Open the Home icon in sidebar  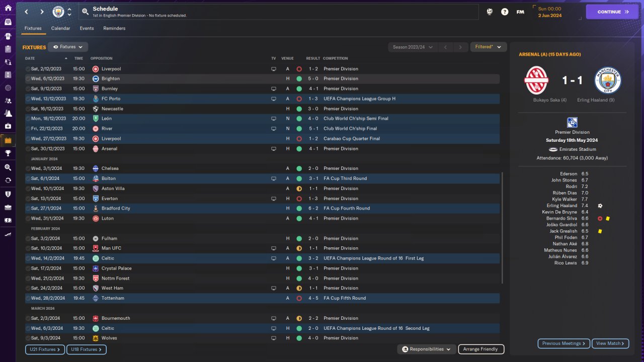(8, 8)
